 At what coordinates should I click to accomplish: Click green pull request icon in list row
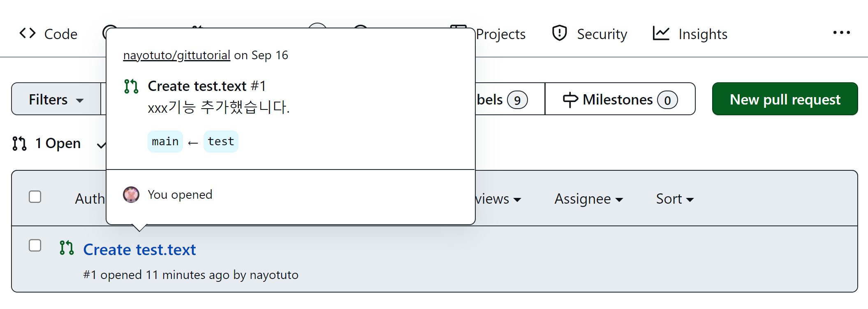click(67, 248)
